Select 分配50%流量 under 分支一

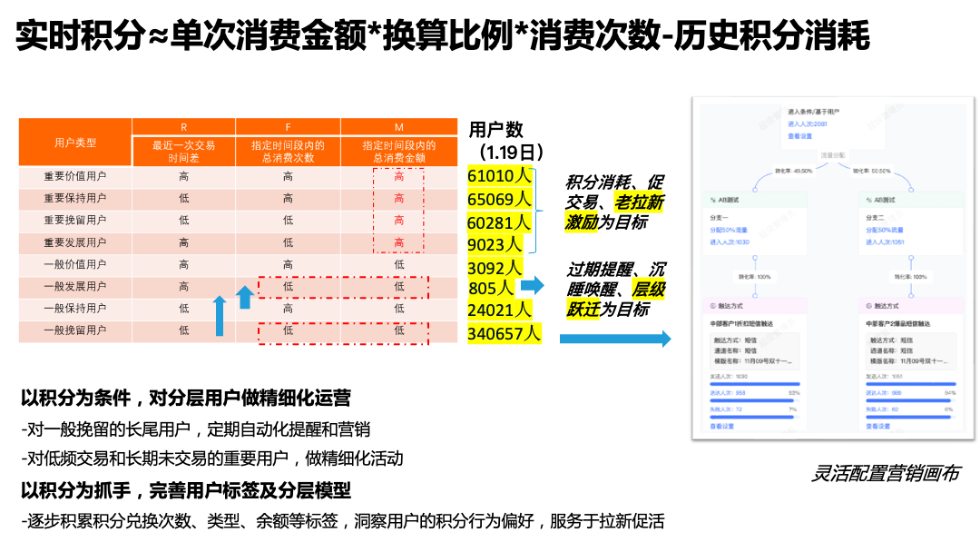point(730,231)
